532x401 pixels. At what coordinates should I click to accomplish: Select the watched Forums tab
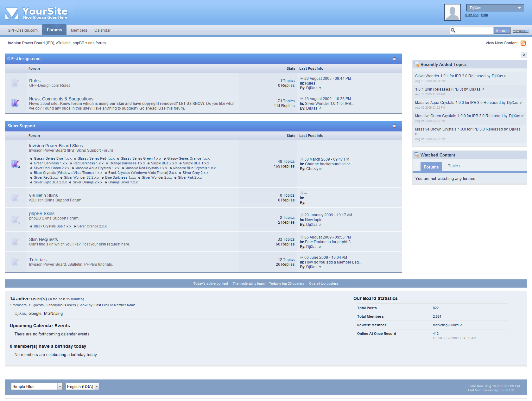pos(431,167)
